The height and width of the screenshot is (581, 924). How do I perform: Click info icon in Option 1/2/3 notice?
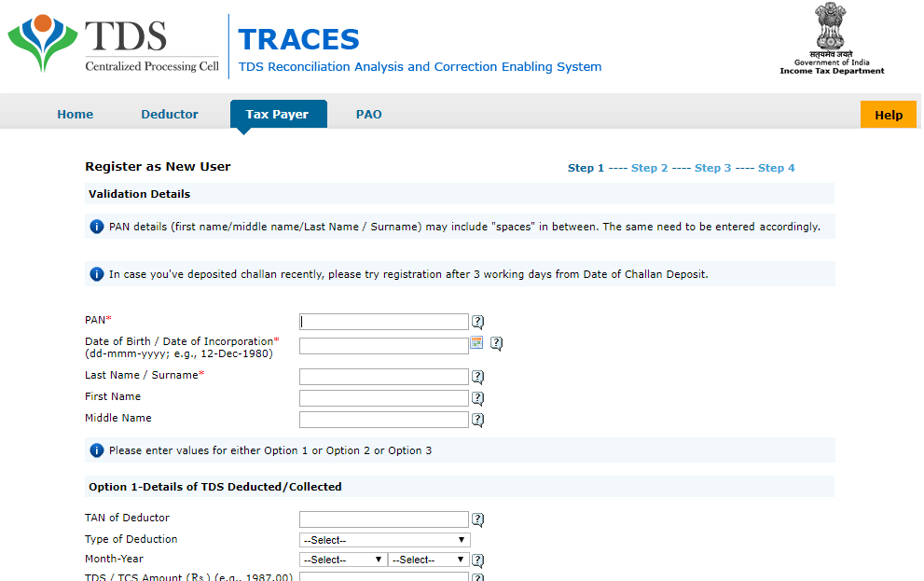point(97,450)
